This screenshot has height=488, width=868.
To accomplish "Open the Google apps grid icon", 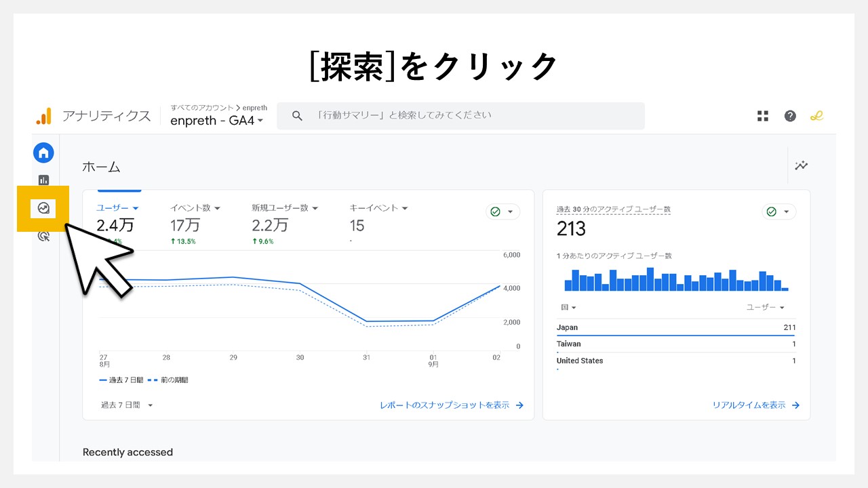I will coord(763,115).
